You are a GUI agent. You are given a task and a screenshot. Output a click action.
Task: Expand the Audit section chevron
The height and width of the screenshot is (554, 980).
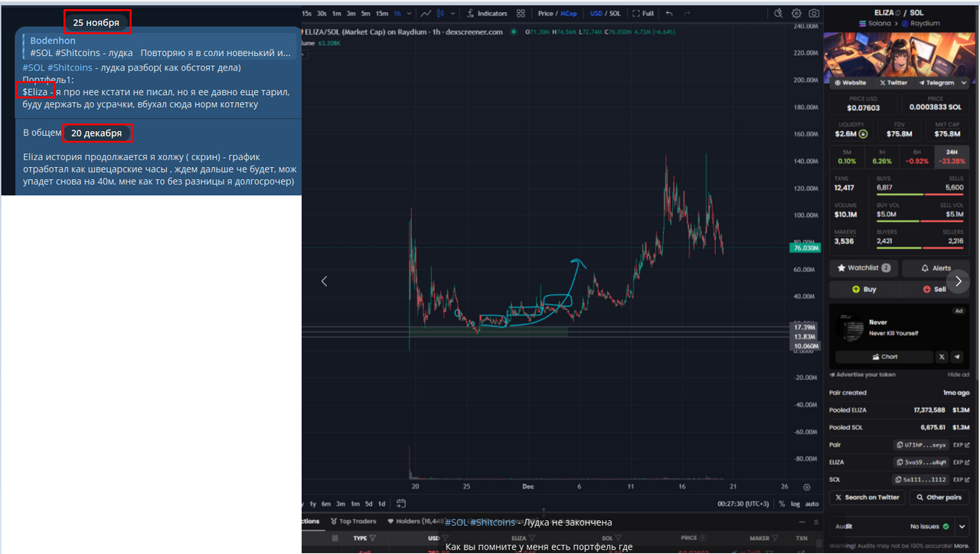coord(963,526)
